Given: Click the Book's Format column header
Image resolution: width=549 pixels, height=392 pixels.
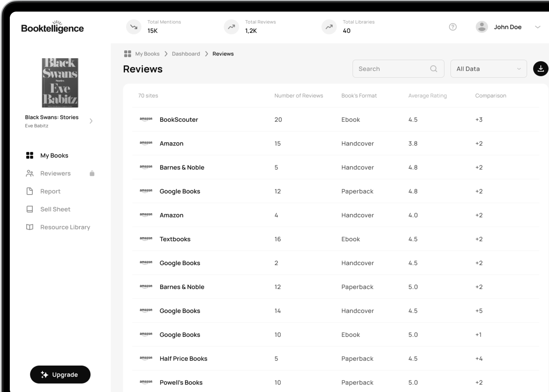Looking at the screenshot, I should click(359, 96).
